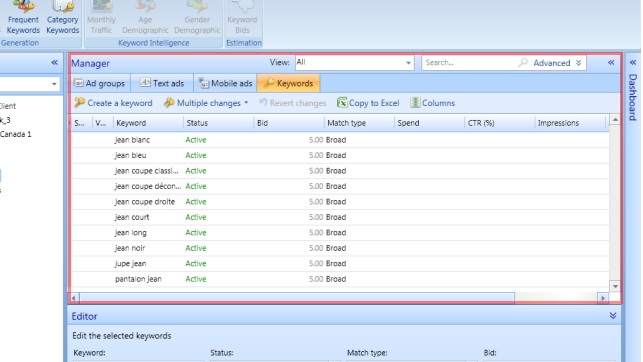Sort by CTR (%) column header

coord(500,123)
